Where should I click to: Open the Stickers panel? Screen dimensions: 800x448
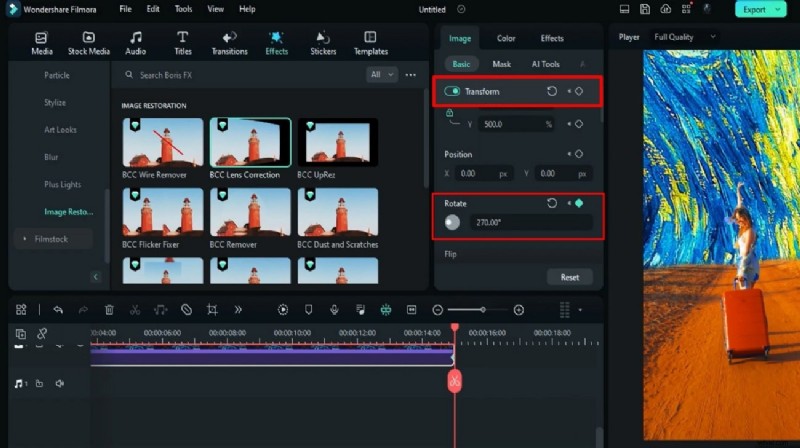323,42
